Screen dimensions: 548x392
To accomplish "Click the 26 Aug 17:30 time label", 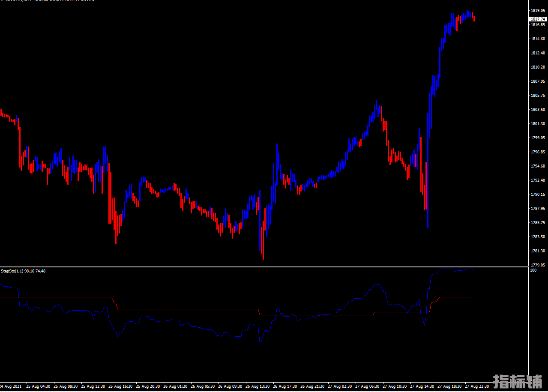I will (285, 386).
